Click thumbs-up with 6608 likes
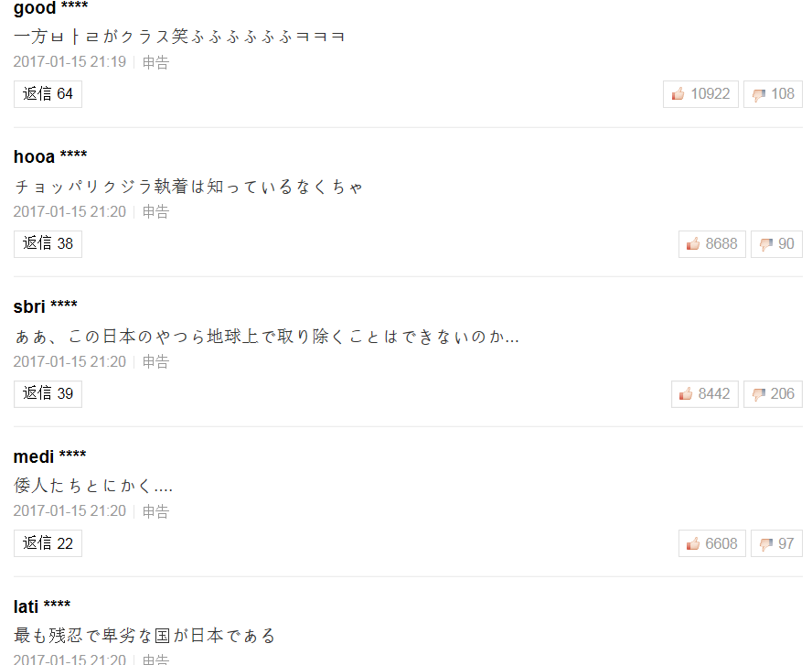The image size is (812, 665). coord(712,544)
